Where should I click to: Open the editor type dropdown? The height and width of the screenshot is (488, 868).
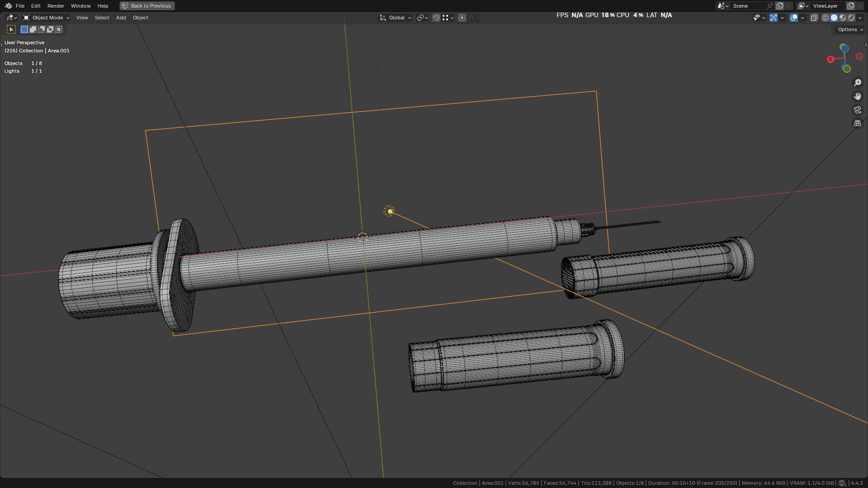[x=11, y=18]
